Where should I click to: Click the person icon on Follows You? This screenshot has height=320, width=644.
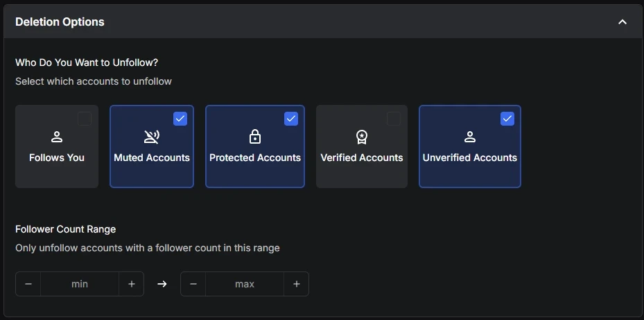point(57,137)
